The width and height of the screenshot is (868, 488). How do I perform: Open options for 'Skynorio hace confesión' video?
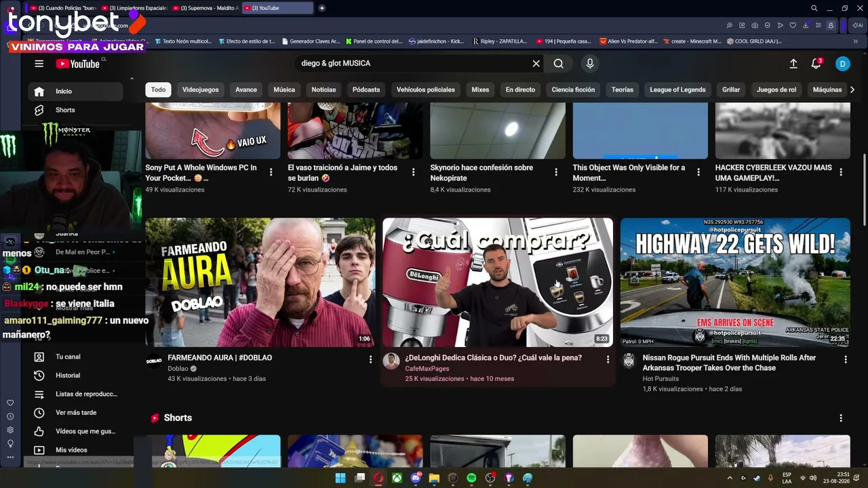coord(556,172)
